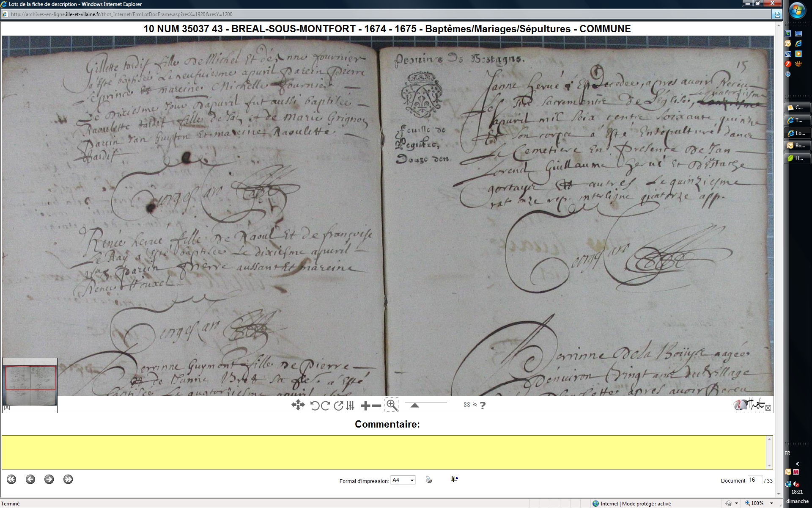The width and height of the screenshot is (812, 508).
Task: Open the browser zoom level dropdown
Action: [771, 503]
